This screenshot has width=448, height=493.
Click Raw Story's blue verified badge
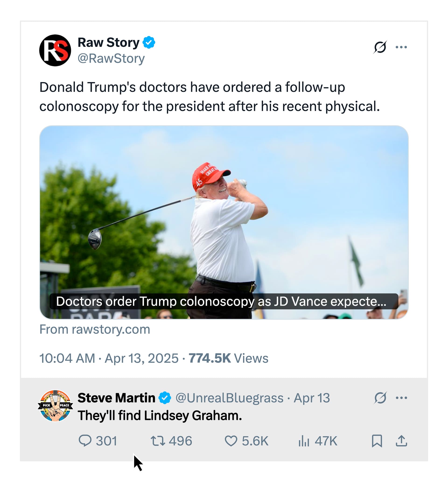click(x=149, y=42)
